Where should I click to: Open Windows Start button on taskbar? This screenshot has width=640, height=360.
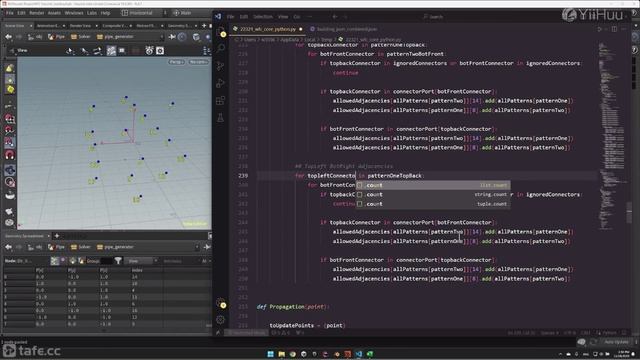click(271, 354)
